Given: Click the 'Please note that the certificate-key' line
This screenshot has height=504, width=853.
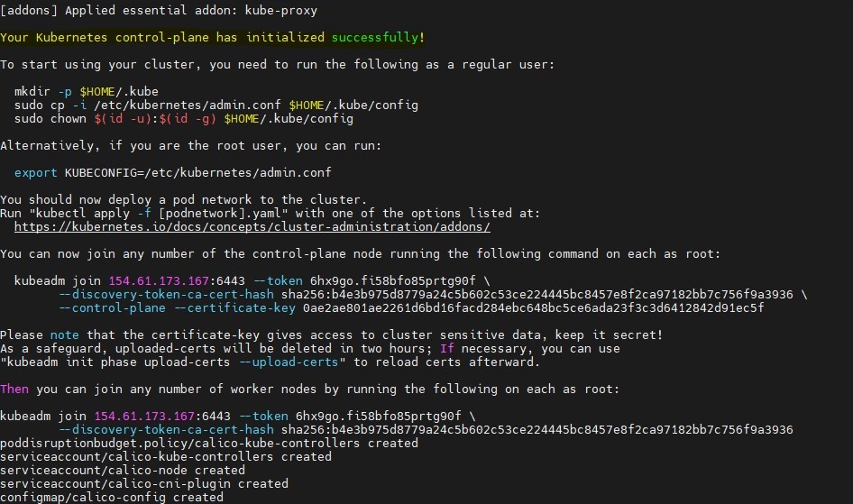Looking at the screenshot, I should click(331, 334).
